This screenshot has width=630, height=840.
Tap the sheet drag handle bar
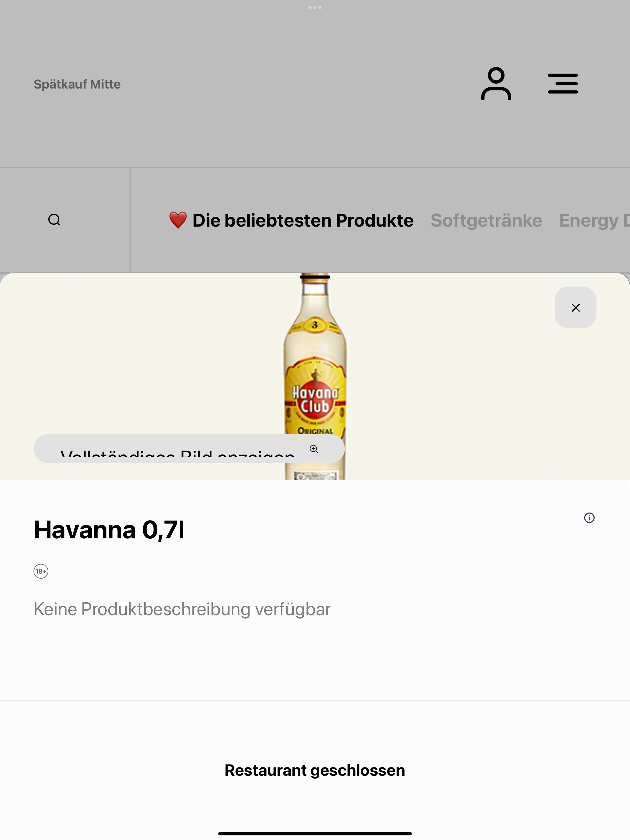pos(315,277)
